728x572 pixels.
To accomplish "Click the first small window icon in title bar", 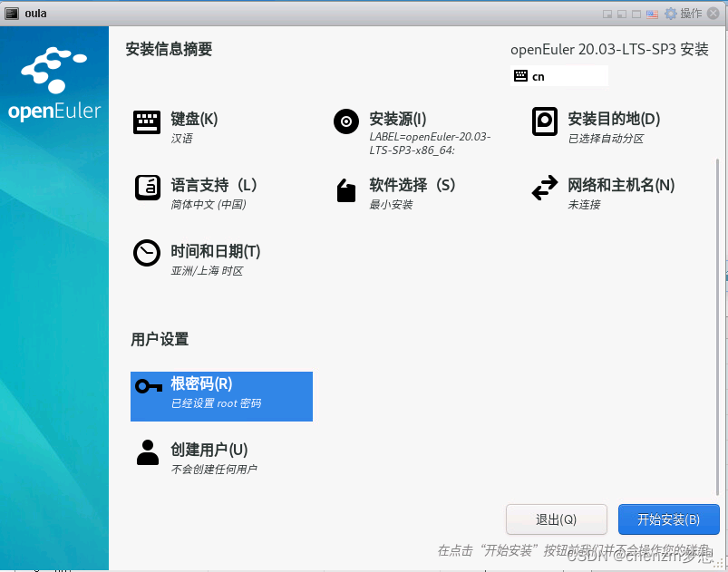I will [x=607, y=15].
